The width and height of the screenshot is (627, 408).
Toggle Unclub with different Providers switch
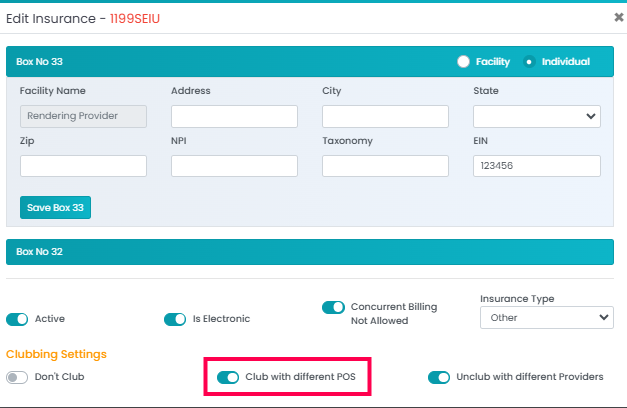439,377
